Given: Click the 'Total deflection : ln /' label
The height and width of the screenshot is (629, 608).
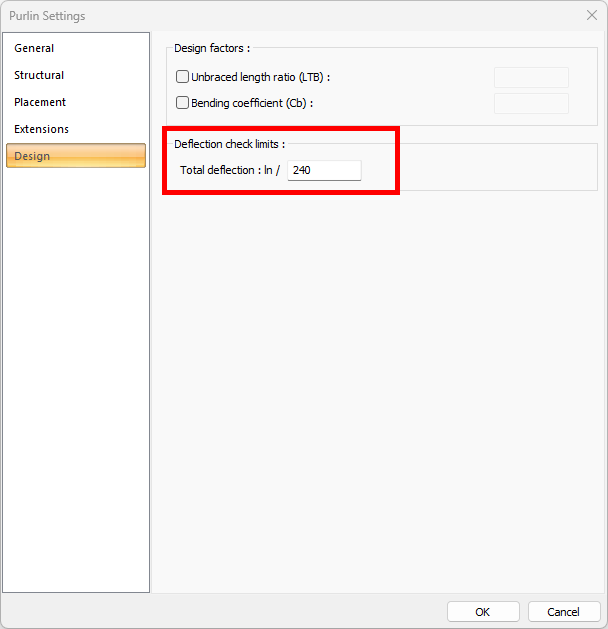Looking at the screenshot, I should tap(230, 170).
